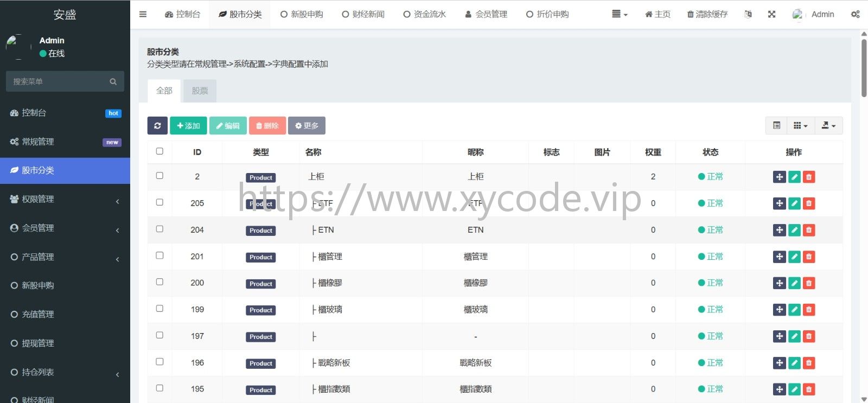Expand 会员管理 sidebar menu
Viewport: 868px width, 403px height.
65,228
